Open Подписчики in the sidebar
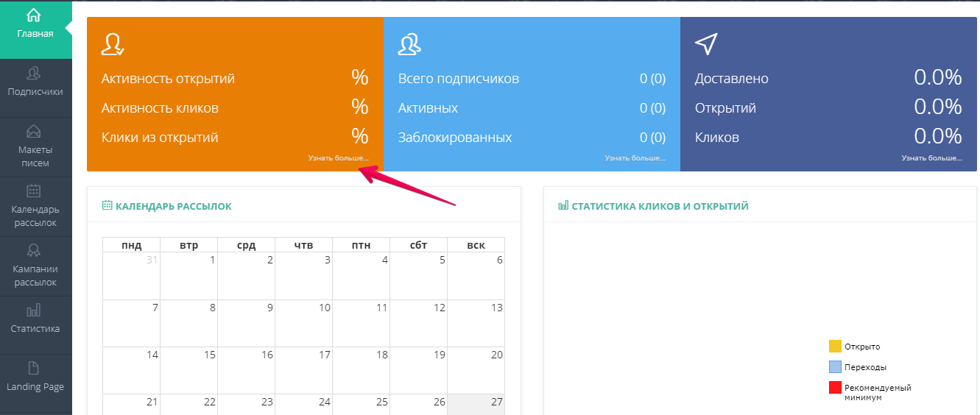The width and height of the screenshot is (980, 415). [x=35, y=88]
